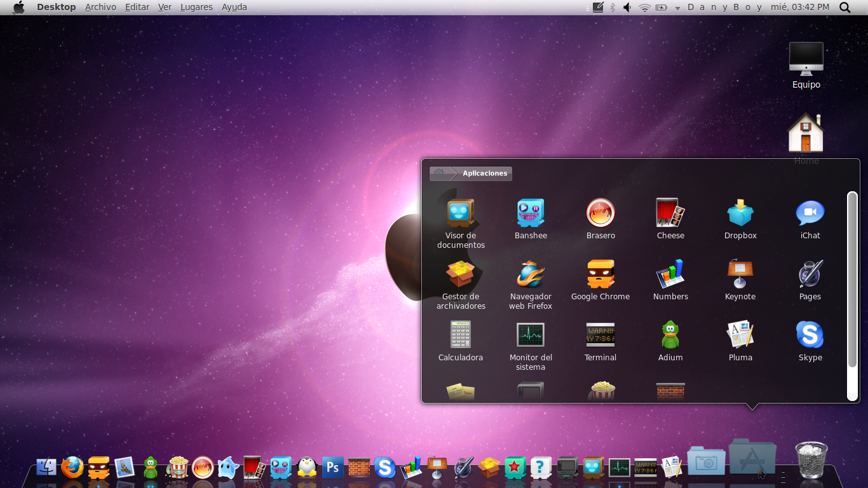Viewport: 868px width, 488px height.
Task: Launch Cheese red curtain icon in the dock
Action: [254, 468]
